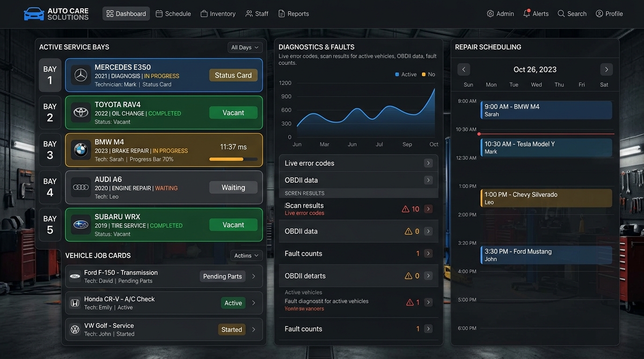Image resolution: width=644 pixels, height=359 pixels.
Task: Click the Pending Parts badge for Ford F-150
Action: click(222, 276)
